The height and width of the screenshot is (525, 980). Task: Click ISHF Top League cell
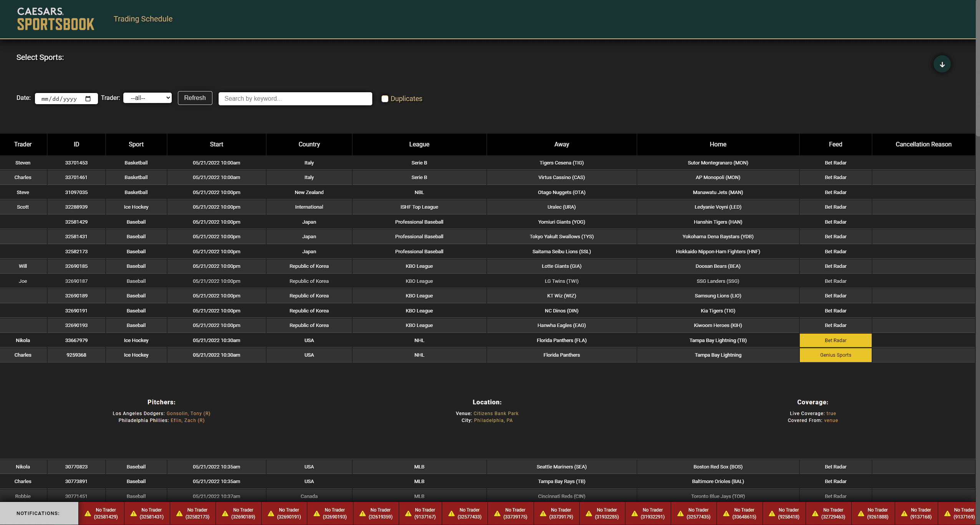pos(419,207)
